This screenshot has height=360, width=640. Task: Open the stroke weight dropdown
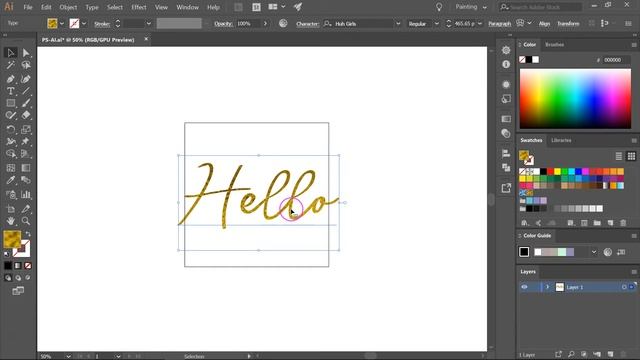[x=149, y=24]
